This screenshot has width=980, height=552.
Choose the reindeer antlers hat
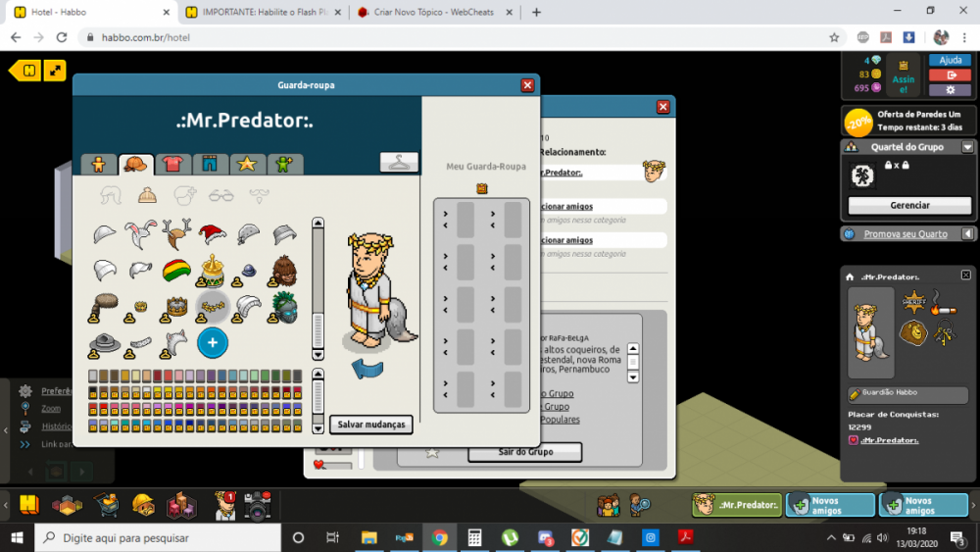coord(176,234)
